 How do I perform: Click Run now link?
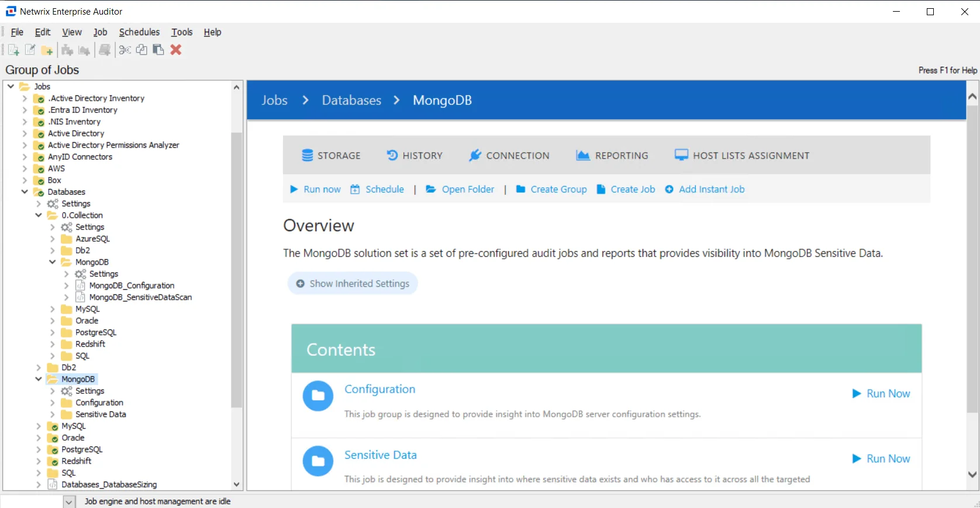click(x=316, y=190)
